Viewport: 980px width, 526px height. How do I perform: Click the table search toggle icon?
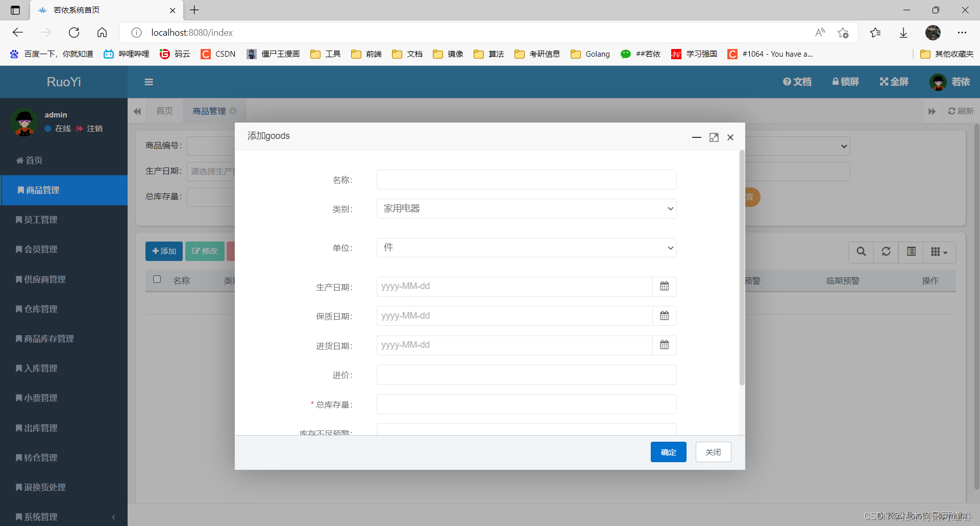pyautogui.click(x=861, y=252)
